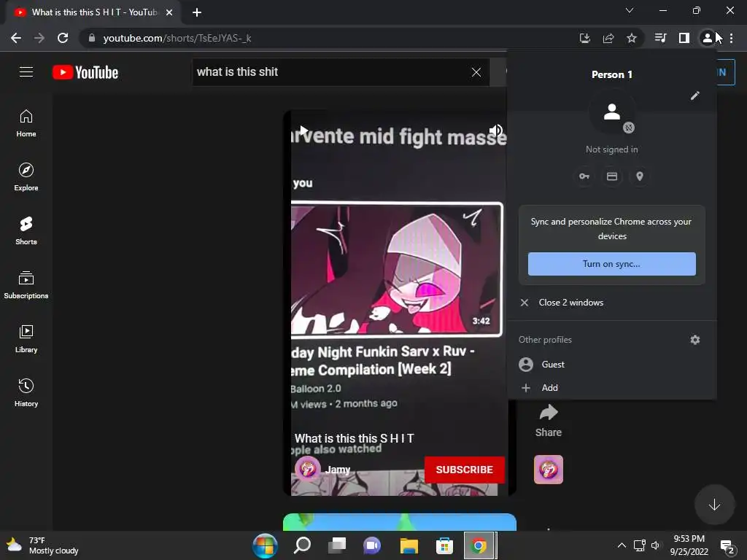Click the address bar URL
Viewport: 747px width, 560px height.
tap(177, 38)
